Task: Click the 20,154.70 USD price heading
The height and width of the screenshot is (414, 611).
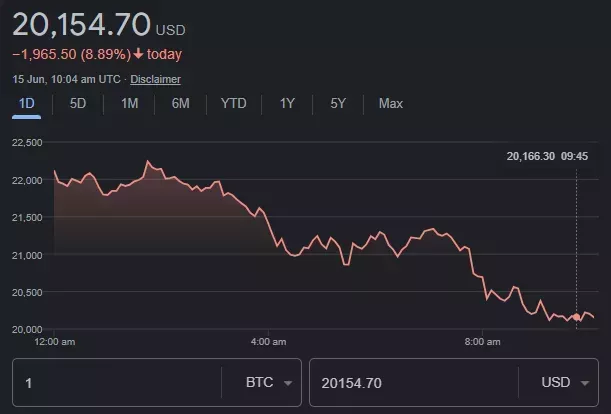Action: tap(98, 25)
